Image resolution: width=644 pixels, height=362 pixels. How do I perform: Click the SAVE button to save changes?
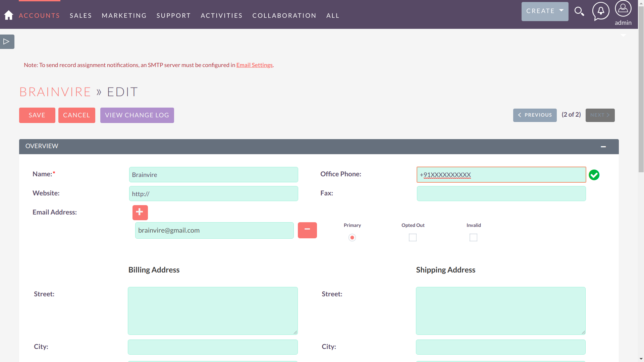[37, 115]
